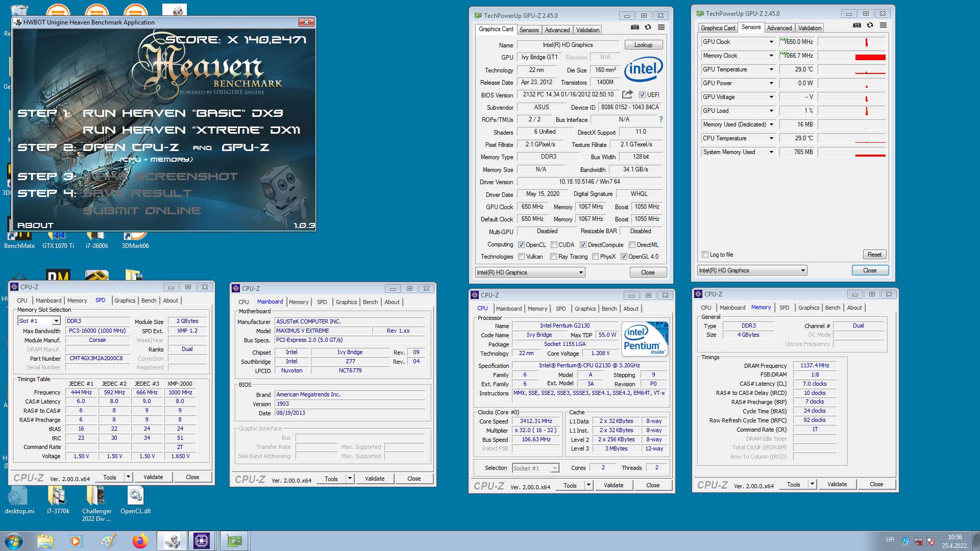Click the camera icon in GPU-Z Sensors window
Image resolution: width=980 pixels, height=551 pixels.
point(857,26)
